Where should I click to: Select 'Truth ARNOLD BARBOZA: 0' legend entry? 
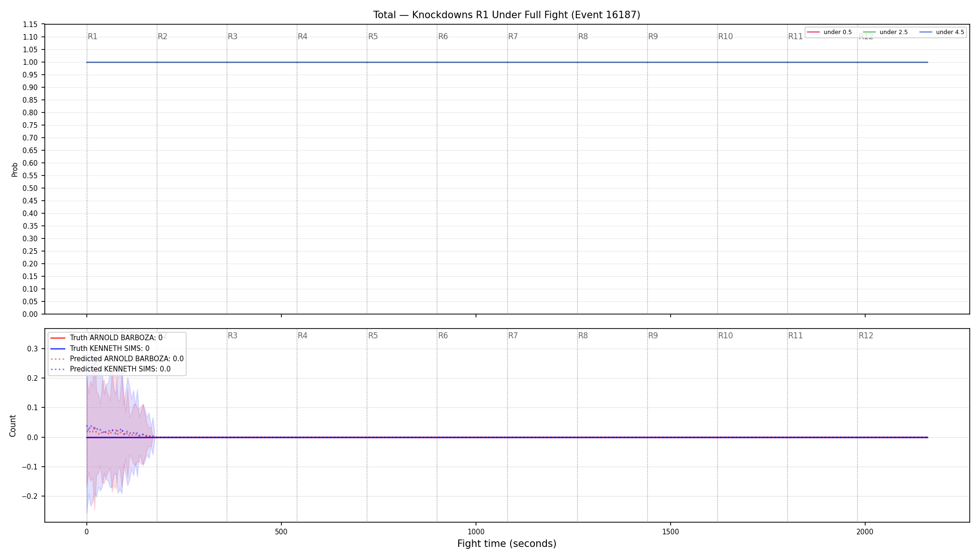coord(106,338)
